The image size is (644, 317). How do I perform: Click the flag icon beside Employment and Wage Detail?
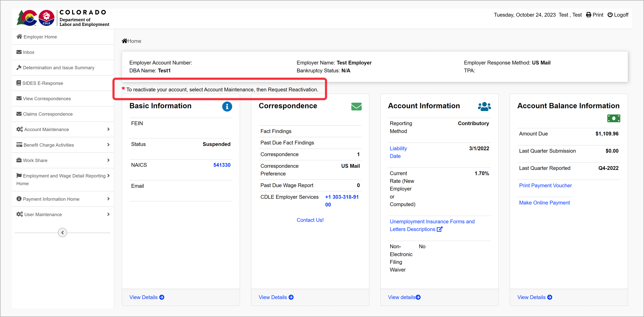click(19, 176)
